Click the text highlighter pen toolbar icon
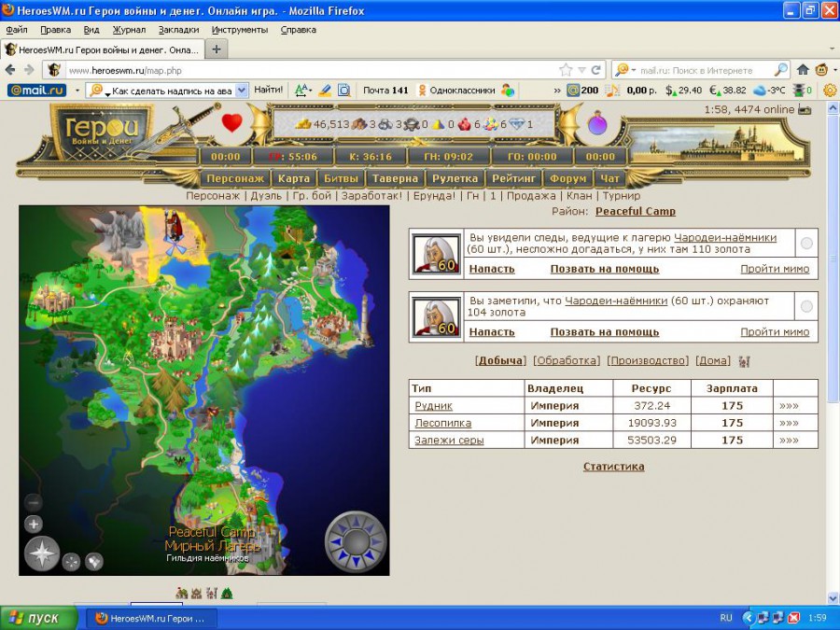Screen dimensions: 840x630 pos(324,91)
